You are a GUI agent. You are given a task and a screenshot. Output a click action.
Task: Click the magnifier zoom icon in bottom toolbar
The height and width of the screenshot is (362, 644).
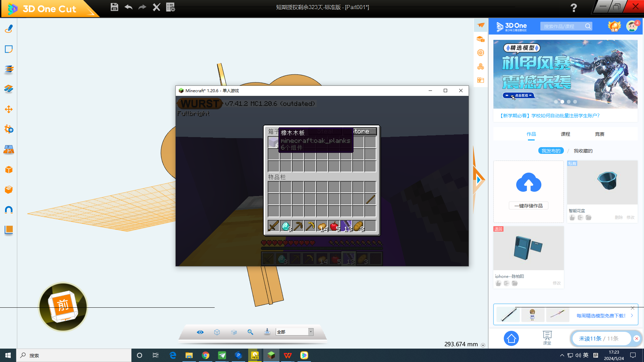pyautogui.click(x=250, y=332)
